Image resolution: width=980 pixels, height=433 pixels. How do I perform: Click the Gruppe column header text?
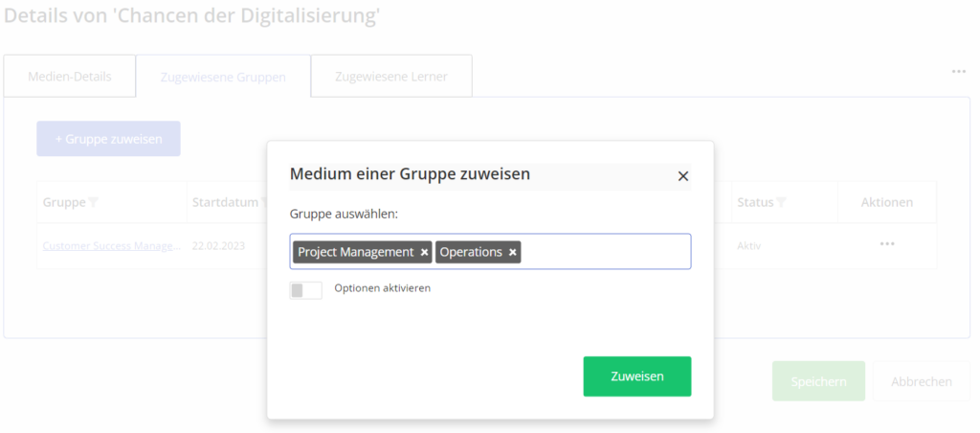[64, 202]
